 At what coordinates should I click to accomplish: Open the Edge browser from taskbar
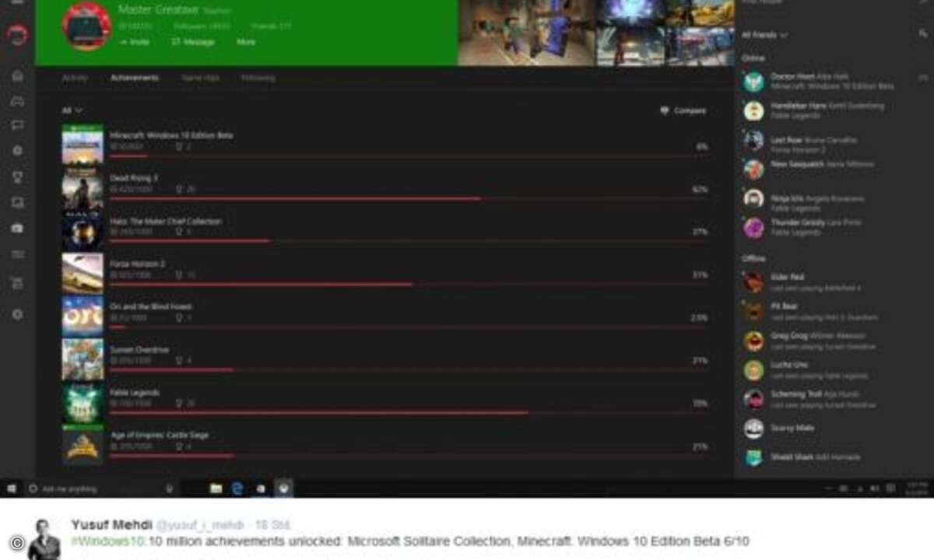(237, 488)
